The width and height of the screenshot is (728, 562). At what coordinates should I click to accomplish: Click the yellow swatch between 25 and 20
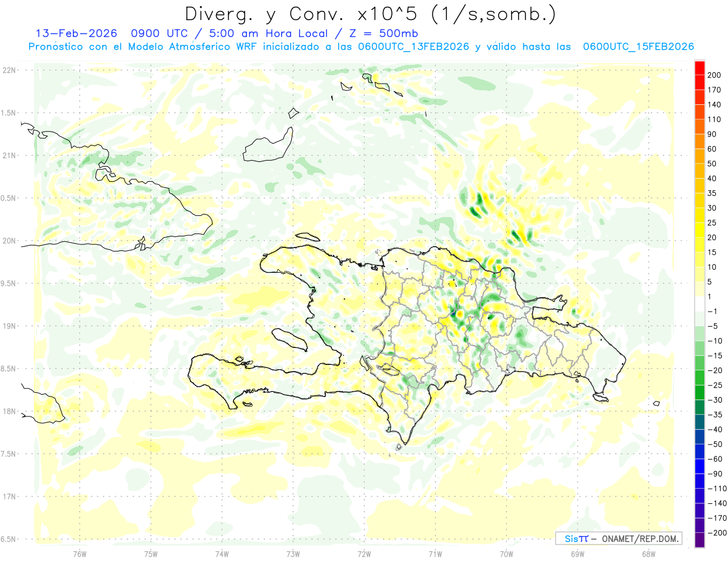[699, 230]
